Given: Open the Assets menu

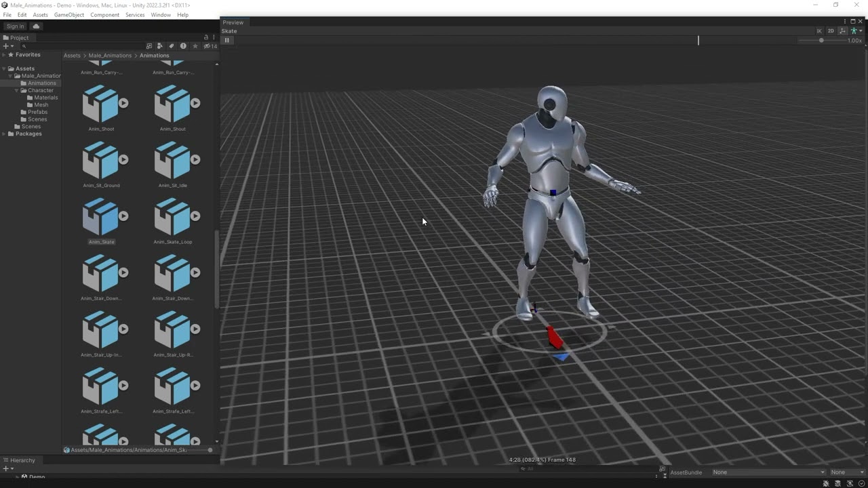Looking at the screenshot, I should [x=41, y=14].
